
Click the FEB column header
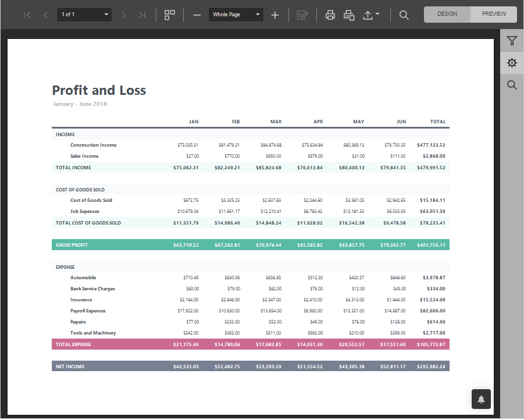[x=236, y=122]
